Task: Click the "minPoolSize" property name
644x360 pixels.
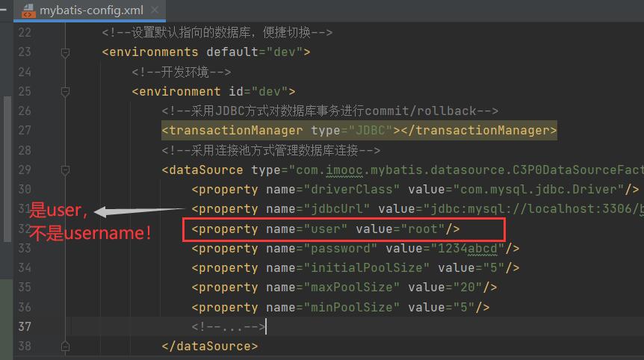Action: tap(352, 307)
